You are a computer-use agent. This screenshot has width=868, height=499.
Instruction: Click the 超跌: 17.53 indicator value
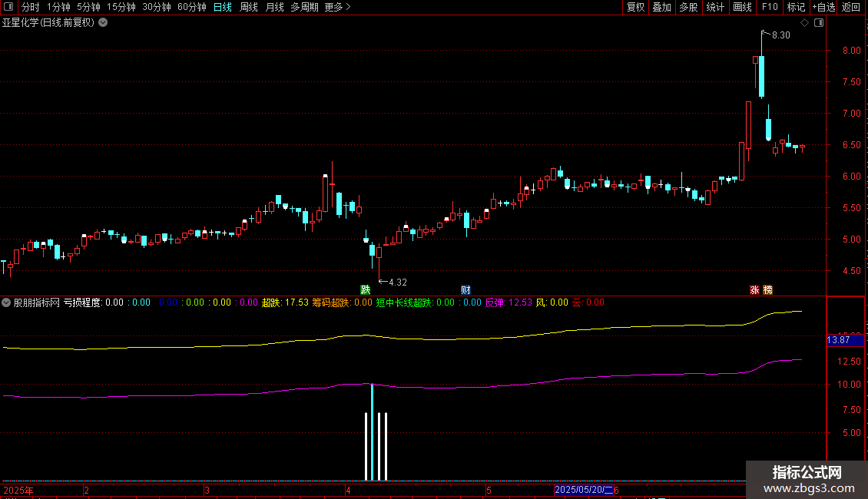(x=285, y=302)
